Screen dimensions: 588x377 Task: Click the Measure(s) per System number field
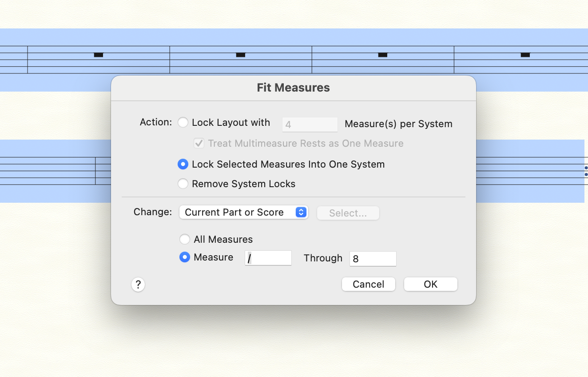point(310,124)
